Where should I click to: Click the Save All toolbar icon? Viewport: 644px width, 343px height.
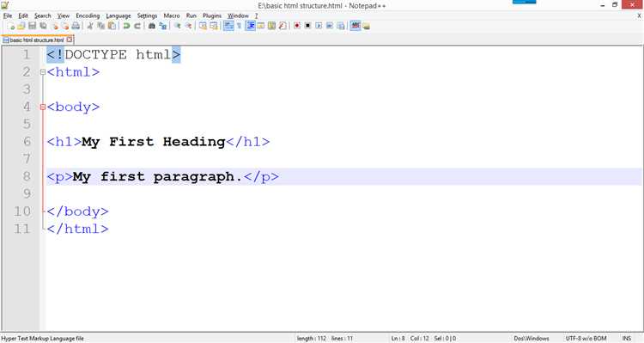click(43, 26)
